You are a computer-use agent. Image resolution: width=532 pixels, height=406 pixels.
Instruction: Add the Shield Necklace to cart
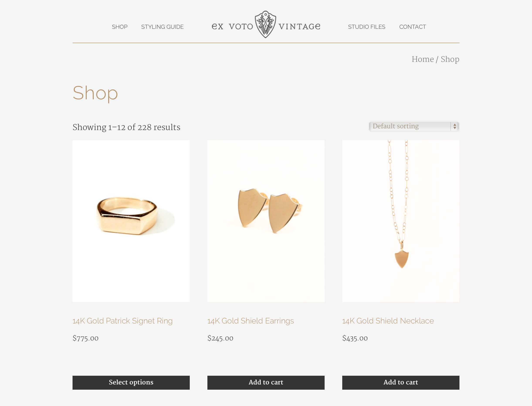401,382
